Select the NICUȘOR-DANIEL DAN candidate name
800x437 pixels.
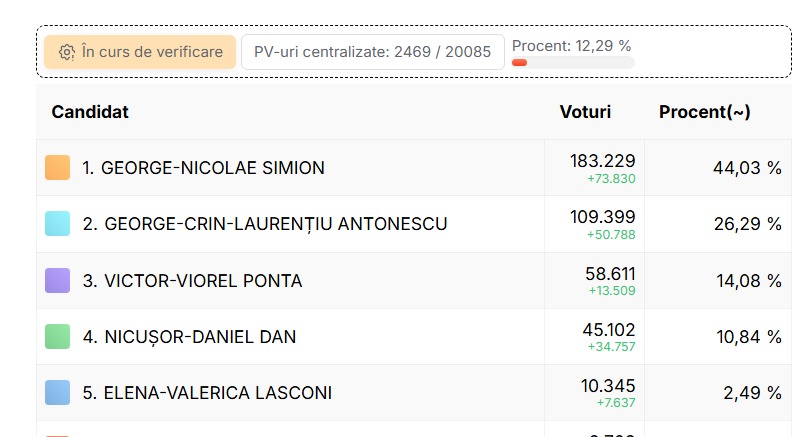tap(200, 337)
